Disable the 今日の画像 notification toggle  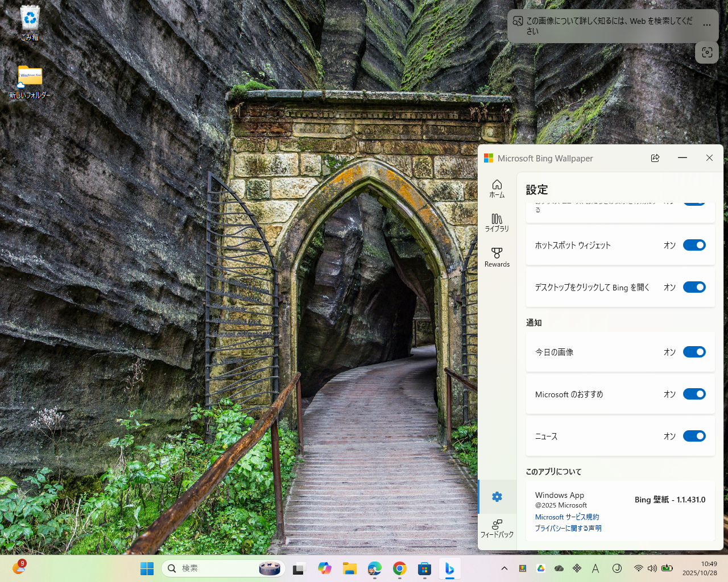[x=694, y=352]
